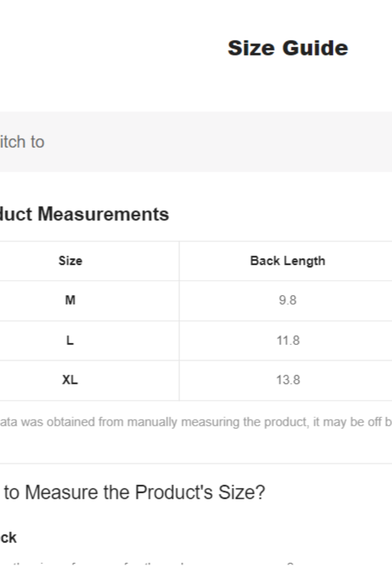The width and height of the screenshot is (392, 588).
Task: Click the 13.8 back length value
Action: pyautogui.click(x=288, y=380)
